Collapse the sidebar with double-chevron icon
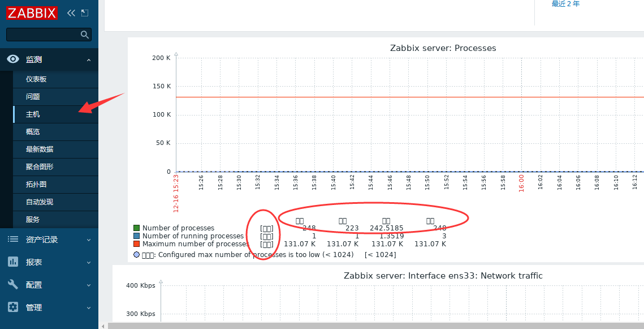The image size is (644, 329). (x=71, y=13)
